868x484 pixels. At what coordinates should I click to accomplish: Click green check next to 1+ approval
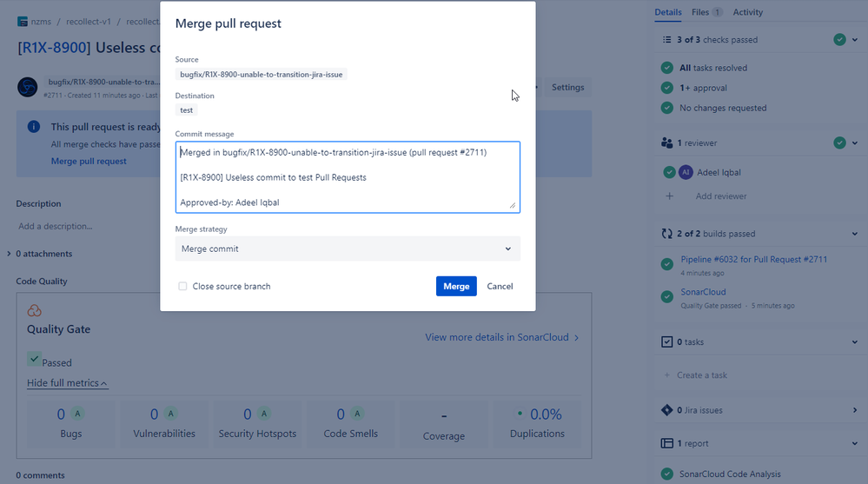pyautogui.click(x=667, y=88)
